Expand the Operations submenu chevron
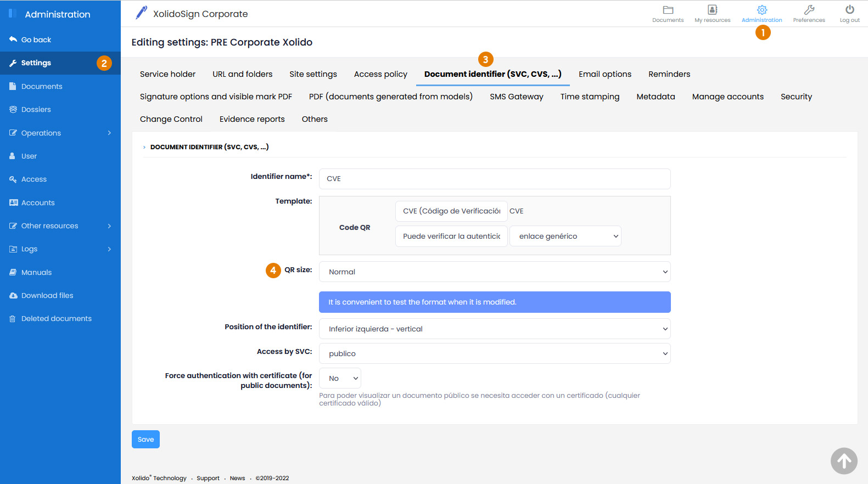Image resolution: width=868 pixels, height=484 pixels. [x=110, y=133]
